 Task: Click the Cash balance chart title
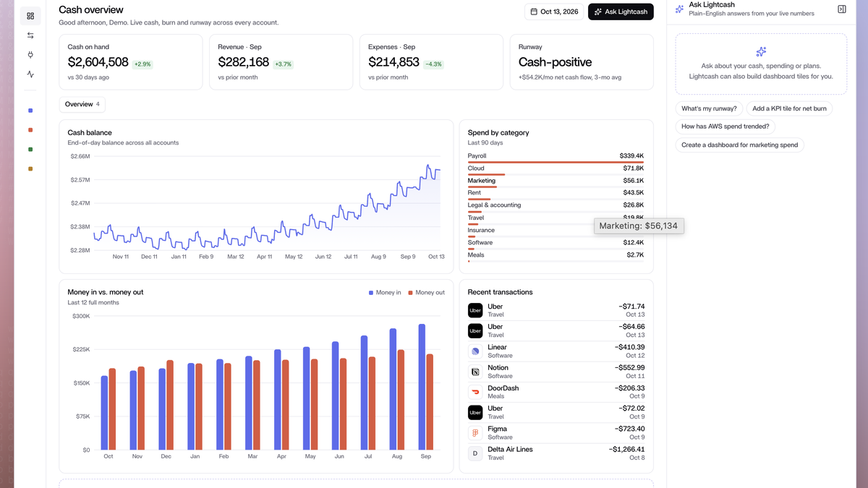[90, 132]
